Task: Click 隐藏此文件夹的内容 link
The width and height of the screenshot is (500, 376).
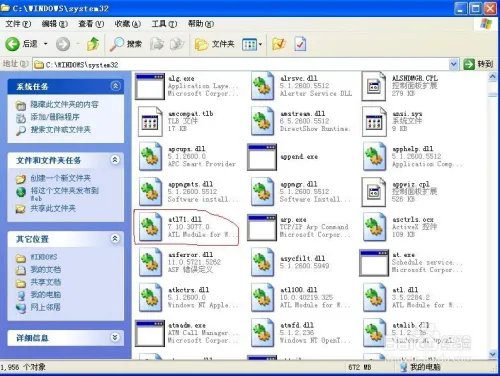Action: (x=64, y=105)
